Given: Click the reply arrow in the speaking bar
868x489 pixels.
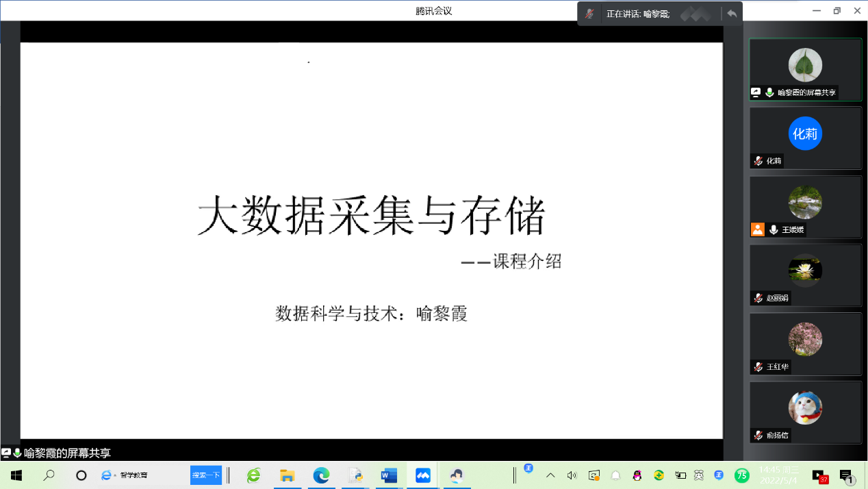Looking at the screenshot, I should click(732, 14).
